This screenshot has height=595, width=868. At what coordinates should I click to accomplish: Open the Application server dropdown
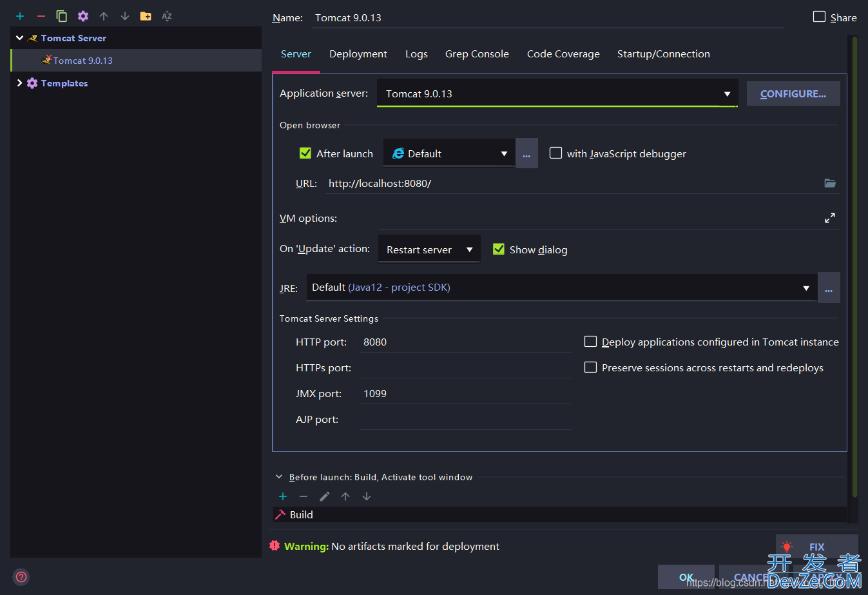pyautogui.click(x=557, y=93)
